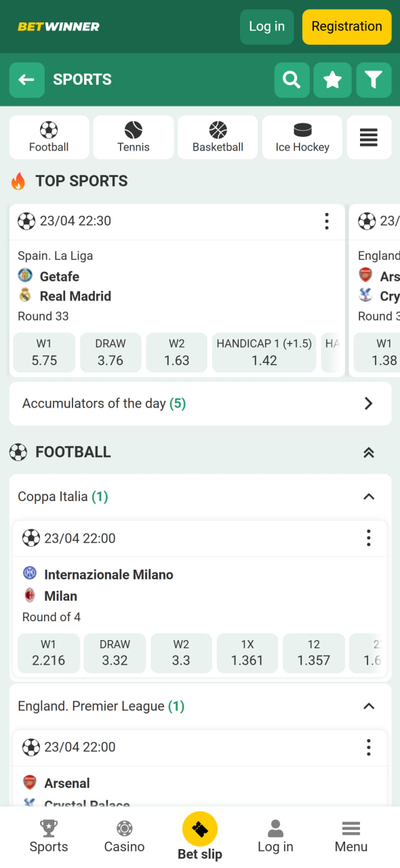Go back using the arrow button
The width and height of the screenshot is (400, 868).
point(26,80)
